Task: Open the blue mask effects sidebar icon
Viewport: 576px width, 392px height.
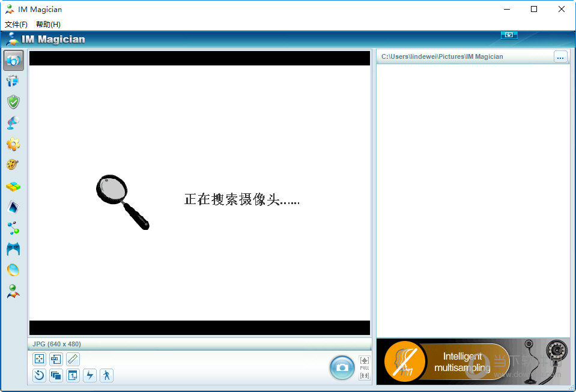Action: coord(13,249)
